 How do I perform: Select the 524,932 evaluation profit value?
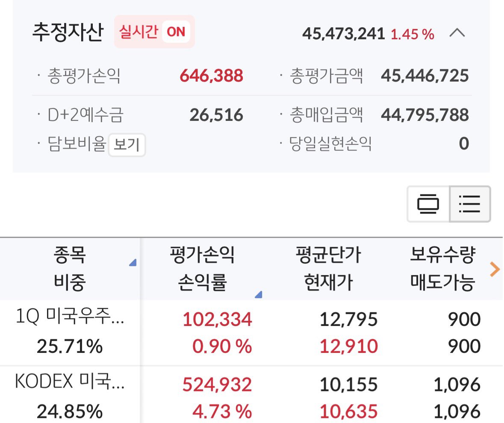coord(217,384)
